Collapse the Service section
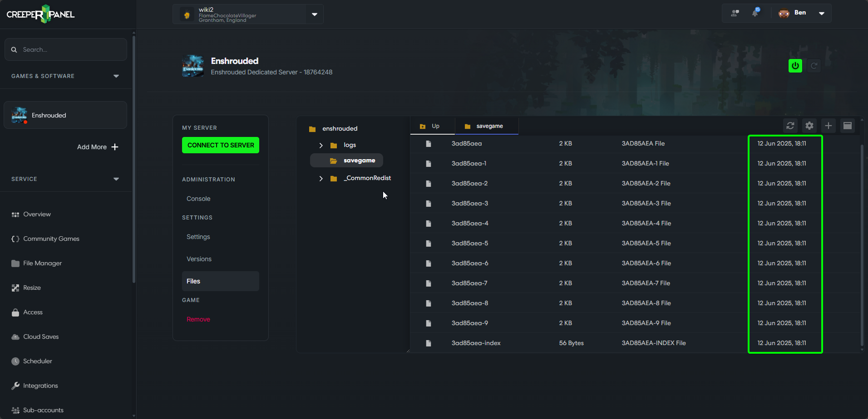868x419 pixels. (x=116, y=179)
